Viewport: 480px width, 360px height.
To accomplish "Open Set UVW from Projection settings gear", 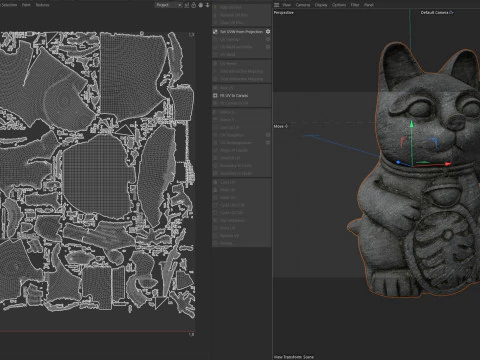I will click(268, 32).
